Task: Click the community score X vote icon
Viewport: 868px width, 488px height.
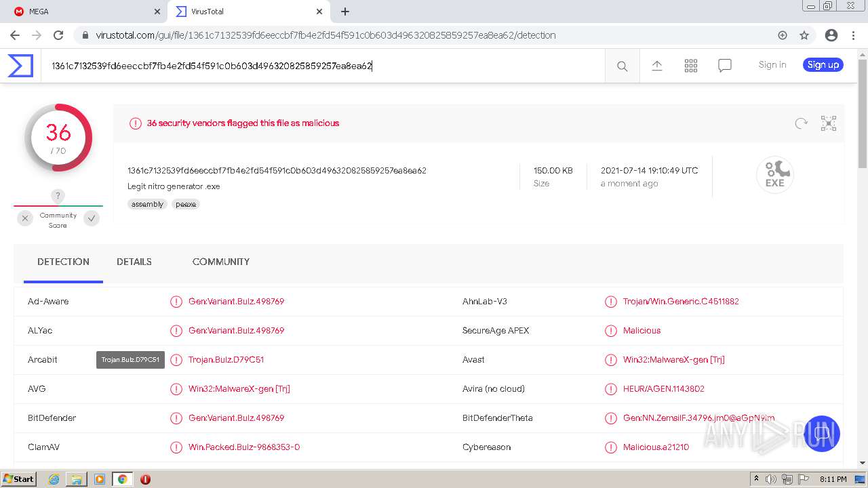Action: 25,218
